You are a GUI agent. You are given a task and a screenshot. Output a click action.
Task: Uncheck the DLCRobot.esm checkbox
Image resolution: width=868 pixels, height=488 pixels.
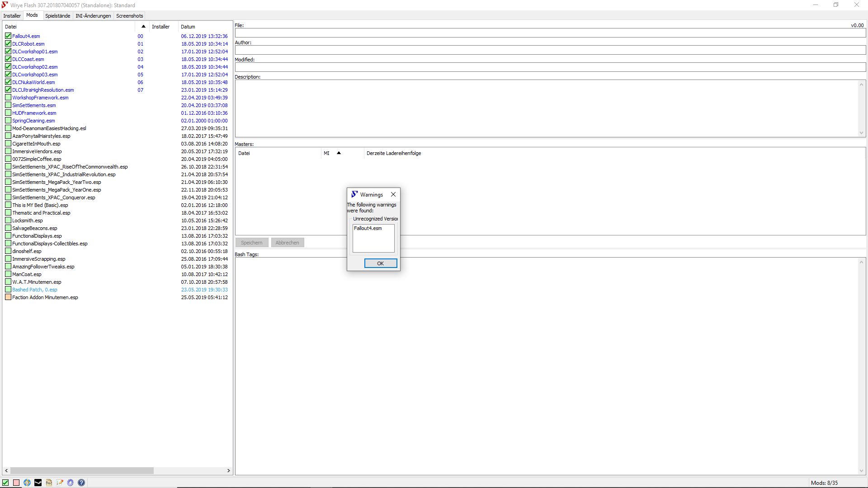point(8,44)
